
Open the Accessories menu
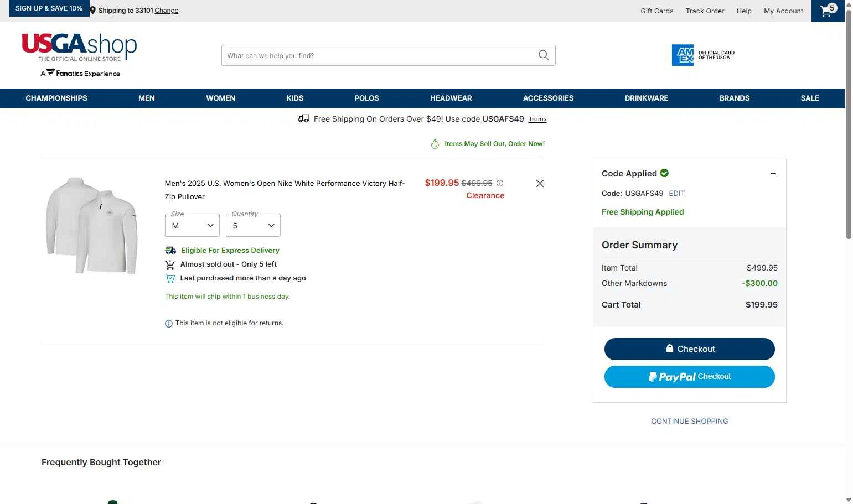549,98
